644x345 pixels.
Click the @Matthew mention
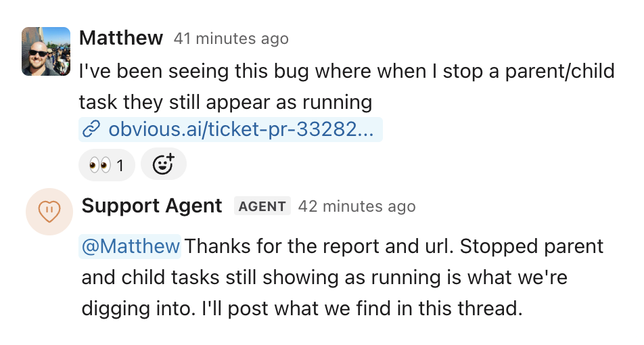[x=130, y=246]
